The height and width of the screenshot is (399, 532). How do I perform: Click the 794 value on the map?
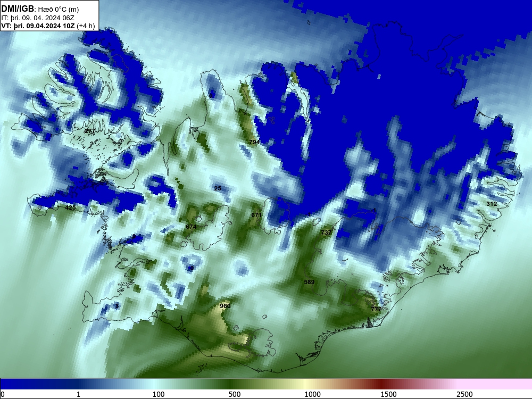tap(254, 142)
